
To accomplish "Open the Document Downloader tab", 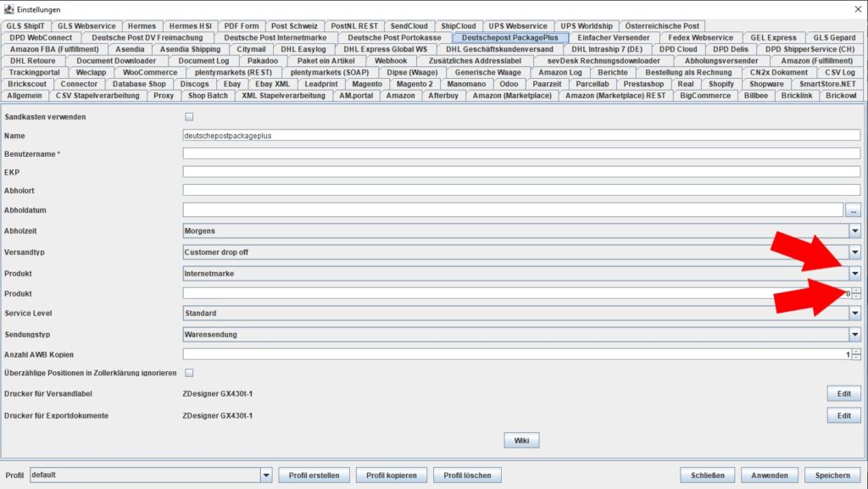I will tap(116, 61).
